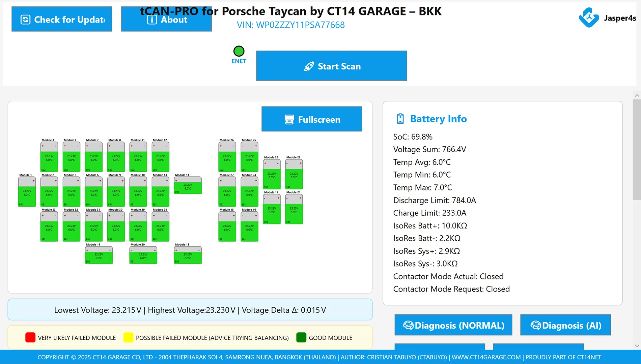Select Module 17 battery cell
Image resolution: width=641 pixels, height=364 pixels.
click(x=272, y=209)
